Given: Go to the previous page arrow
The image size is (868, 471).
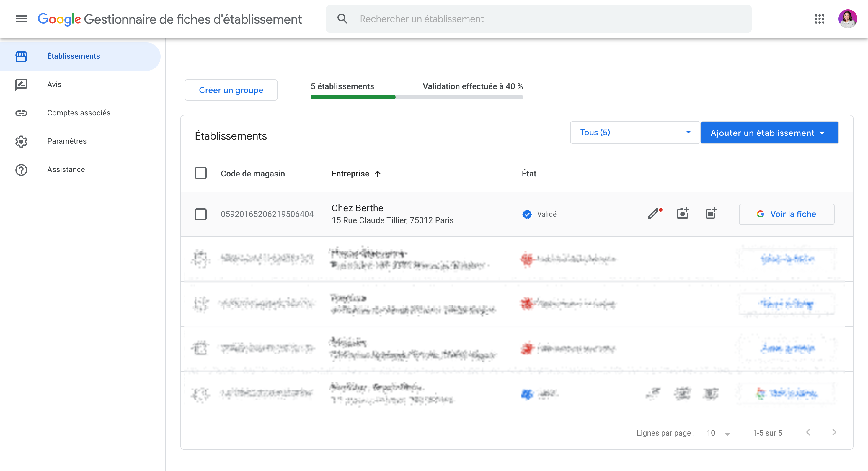Looking at the screenshot, I should [x=808, y=432].
